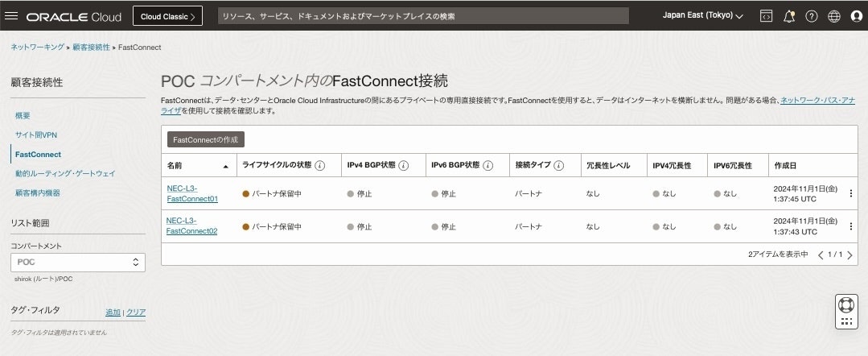
Task: Click the resource search field
Action: pos(423,16)
